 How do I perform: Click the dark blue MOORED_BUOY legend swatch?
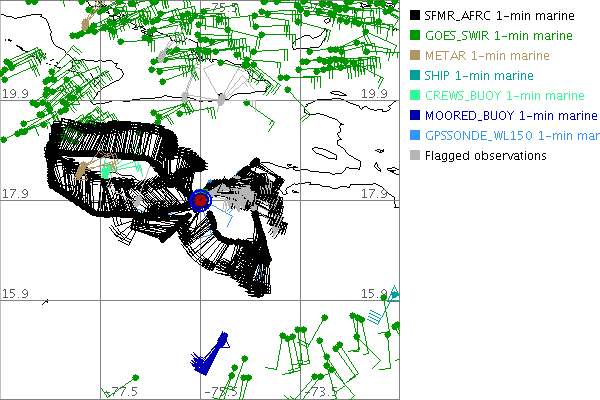point(415,116)
